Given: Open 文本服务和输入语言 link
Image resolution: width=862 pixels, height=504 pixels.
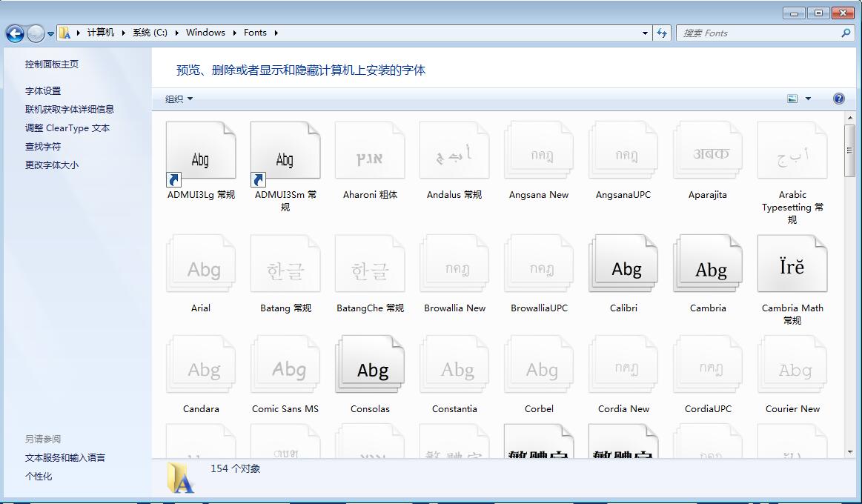Looking at the screenshot, I should pyautogui.click(x=65, y=458).
